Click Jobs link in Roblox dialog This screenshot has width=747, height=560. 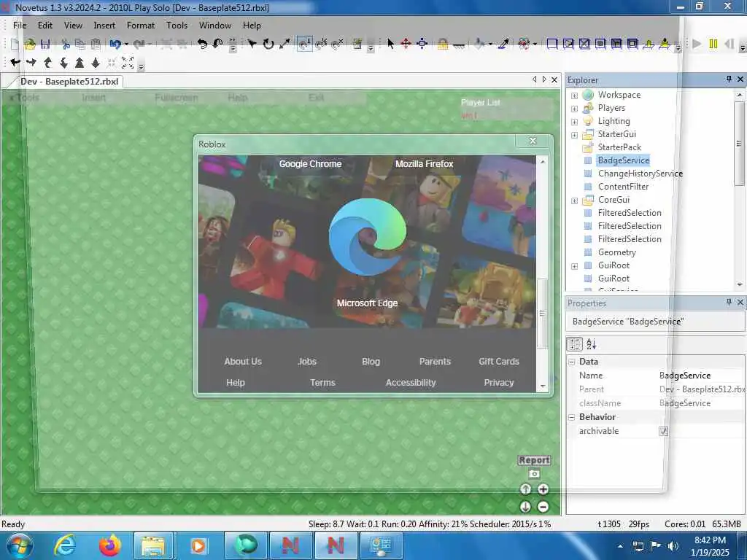click(x=307, y=362)
